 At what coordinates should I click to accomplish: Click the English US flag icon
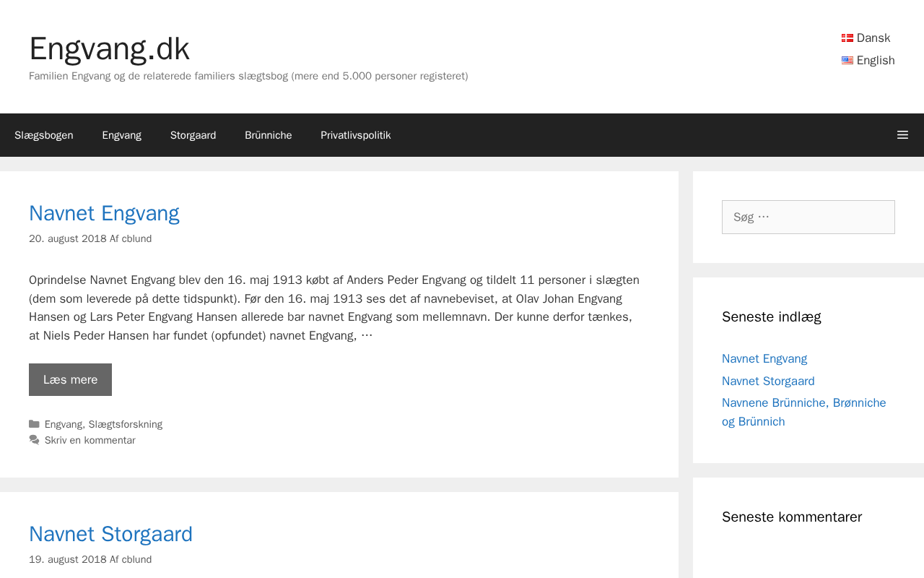[x=847, y=61]
